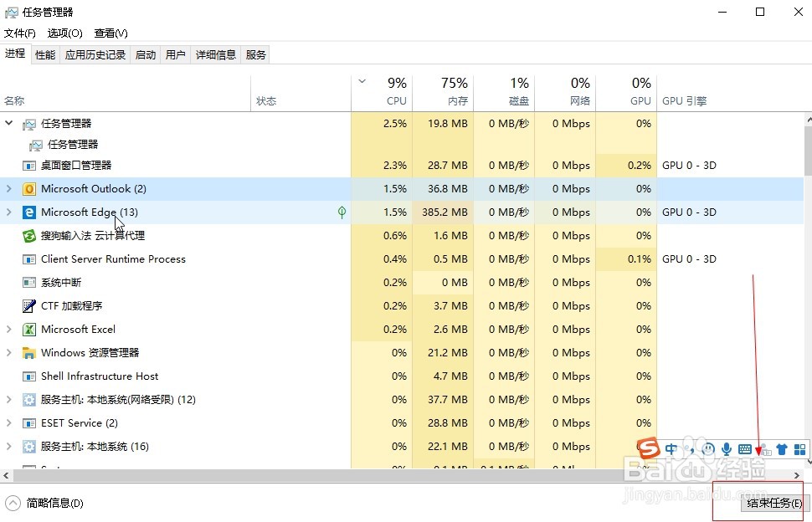The width and height of the screenshot is (812, 522).
Task: Click the 搜狗输入法 云计算代理 process icon
Action: click(29, 236)
